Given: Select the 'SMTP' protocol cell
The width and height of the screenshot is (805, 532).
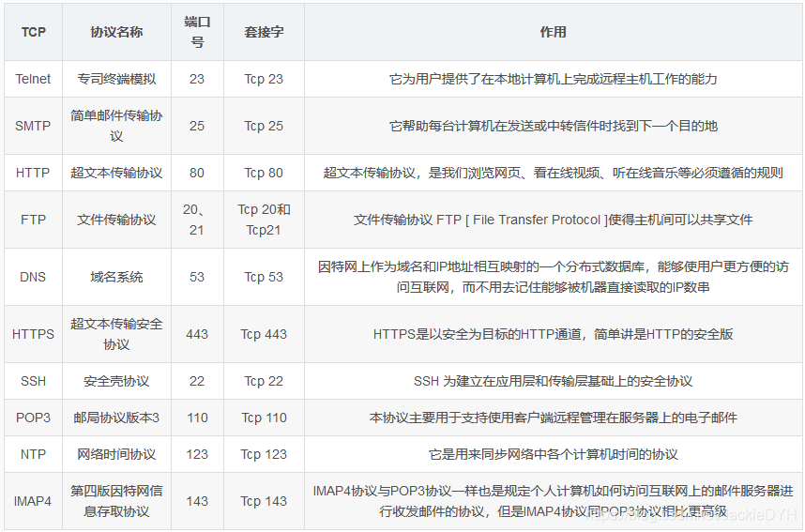Looking at the screenshot, I should pyautogui.click(x=34, y=126).
